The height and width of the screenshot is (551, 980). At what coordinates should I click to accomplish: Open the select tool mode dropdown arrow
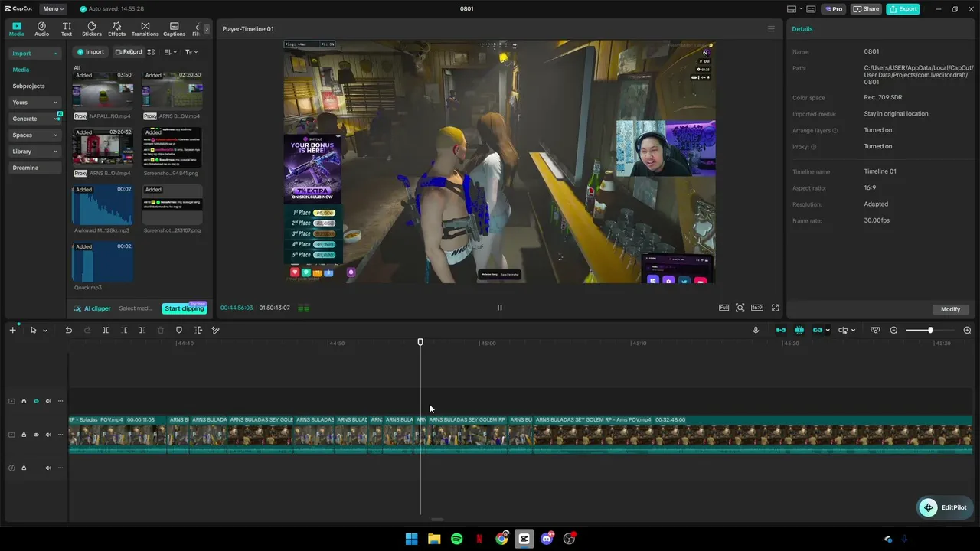(x=44, y=331)
